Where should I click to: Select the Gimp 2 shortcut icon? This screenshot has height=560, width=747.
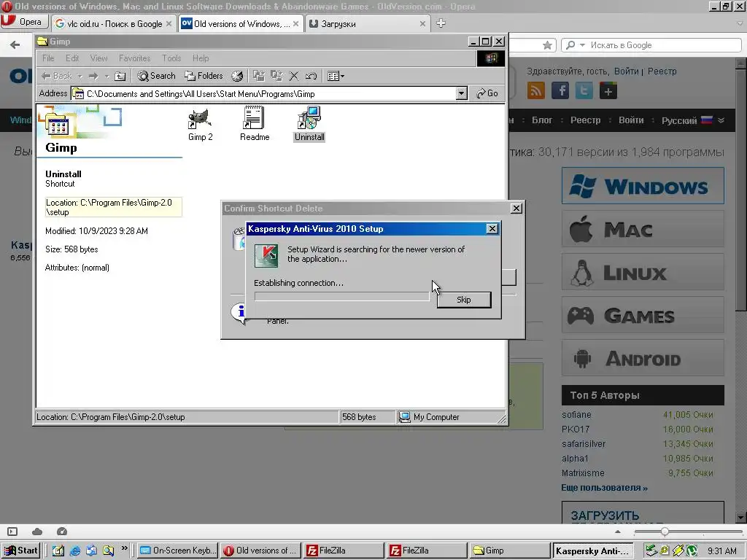tap(200, 125)
